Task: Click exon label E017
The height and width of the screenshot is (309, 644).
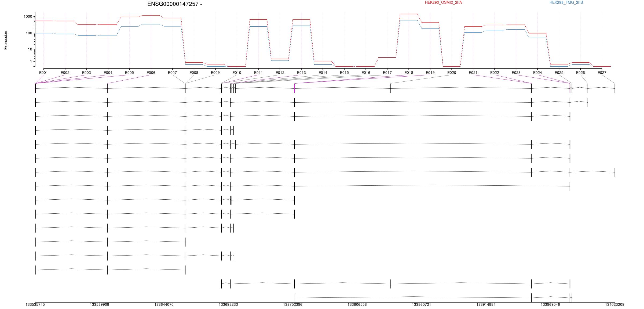Action: click(387, 73)
